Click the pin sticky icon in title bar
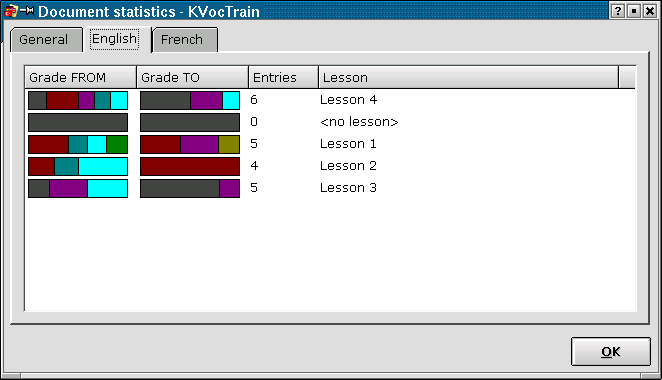The image size is (662, 380). pos(27,11)
